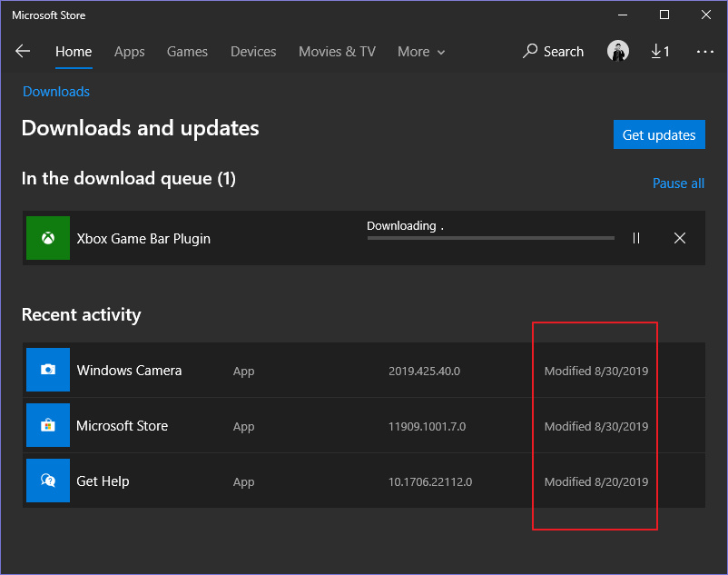This screenshot has width=728, height=575.
Task: Click the Downloading status text
Action: click(405, 225)
